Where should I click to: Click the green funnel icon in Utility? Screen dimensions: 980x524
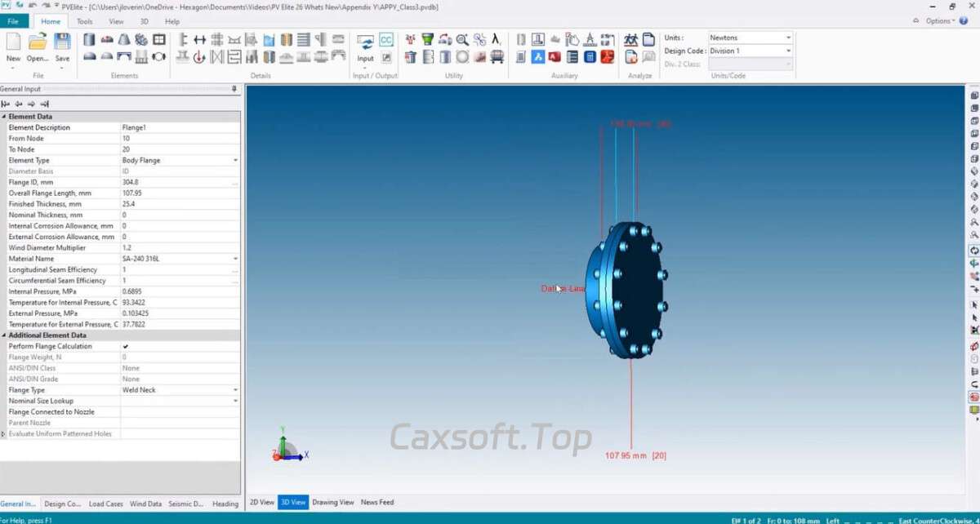point(427,40)
